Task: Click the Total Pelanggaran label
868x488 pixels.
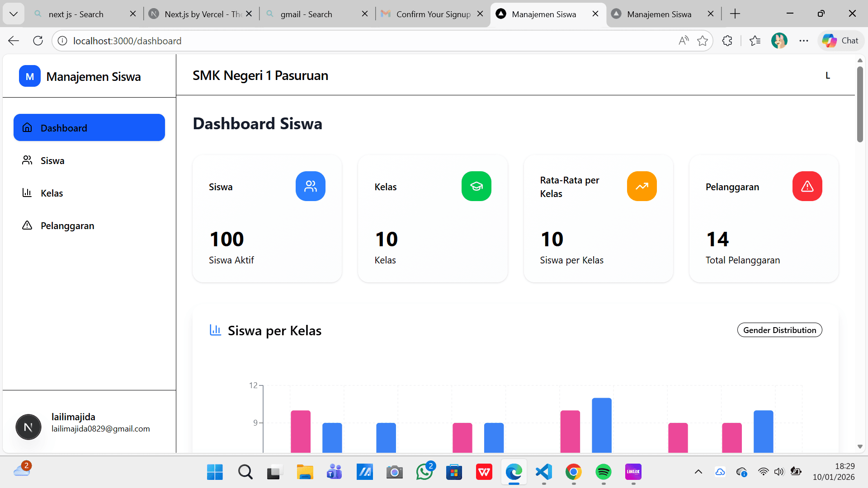Action: point(743,260)
